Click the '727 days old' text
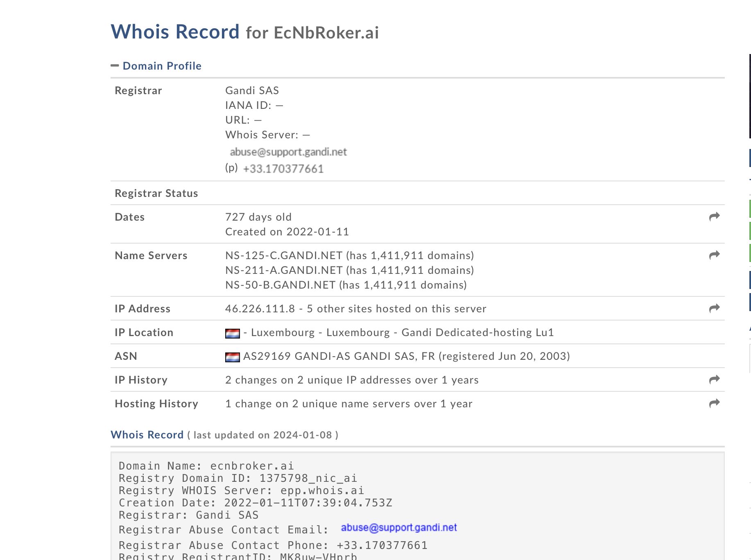The image size is (751, 560). [x=258, y=217]
